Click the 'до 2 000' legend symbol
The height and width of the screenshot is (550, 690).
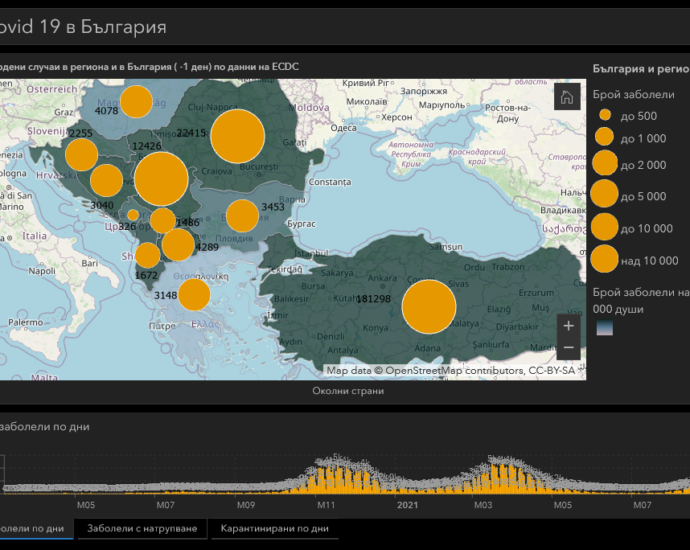(x=605, y=163)
